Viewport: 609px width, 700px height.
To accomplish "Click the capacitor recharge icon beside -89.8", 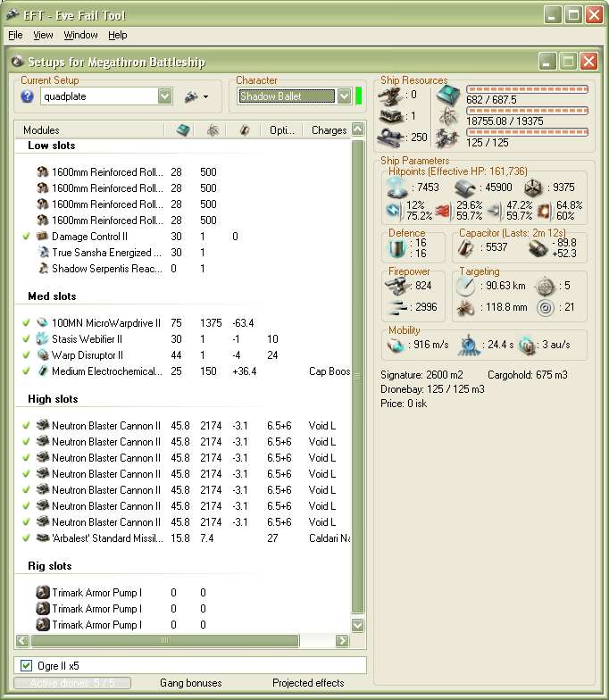I will coord(538,248).
